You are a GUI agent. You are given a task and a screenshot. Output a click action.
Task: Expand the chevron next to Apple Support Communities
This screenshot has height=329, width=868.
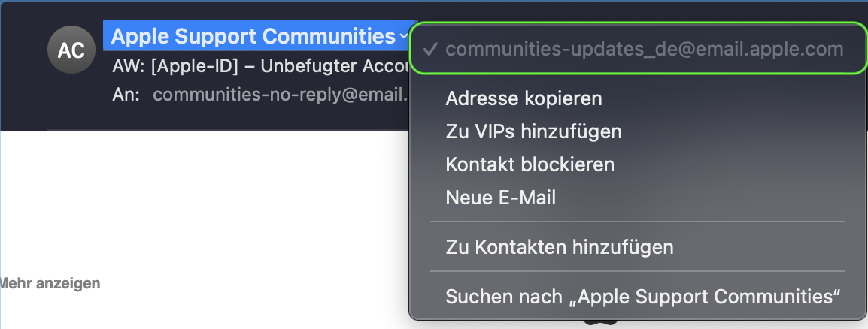(405, 36)
